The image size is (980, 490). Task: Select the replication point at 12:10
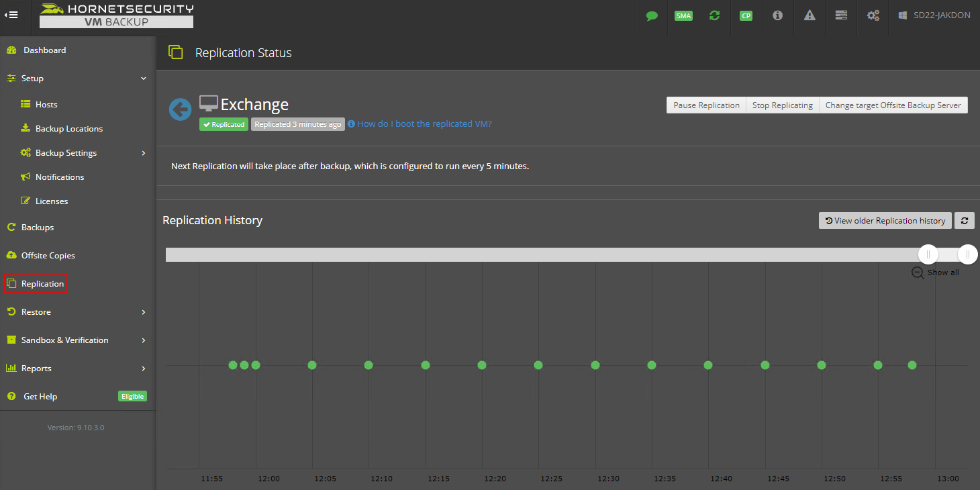coord(369,365)
